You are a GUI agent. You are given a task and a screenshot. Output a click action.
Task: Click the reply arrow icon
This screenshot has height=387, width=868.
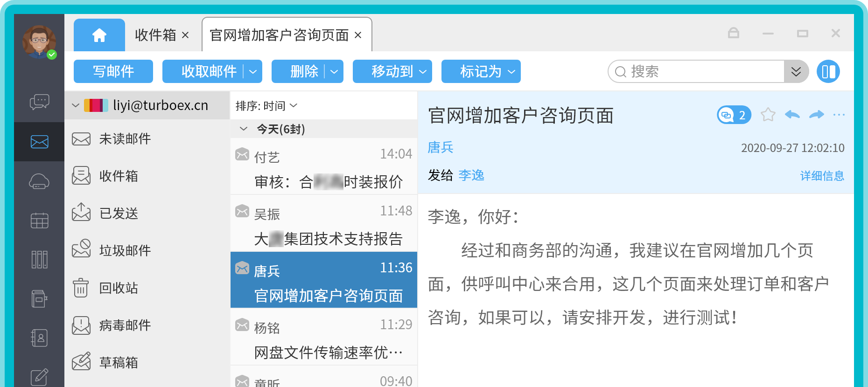pyautogui.click(x=792, y=115)
